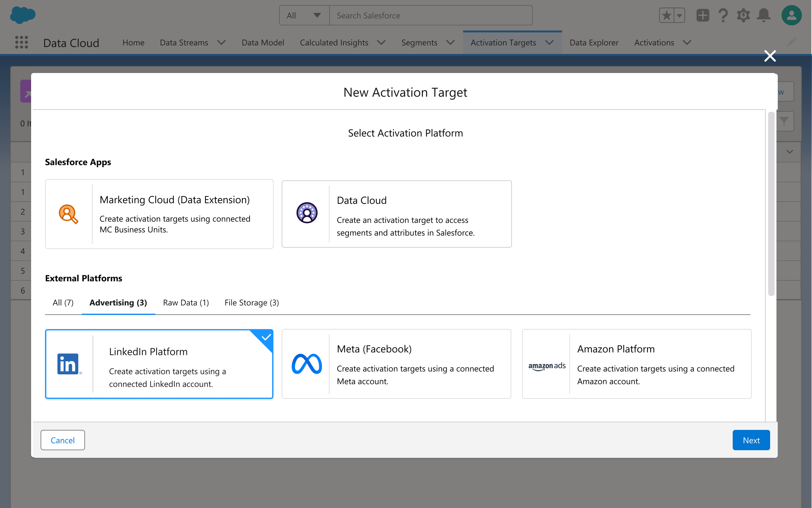Select the Amazon Platform card
Image resolution: width=812 pixels, height=508 pixels.
click(637, 364)
